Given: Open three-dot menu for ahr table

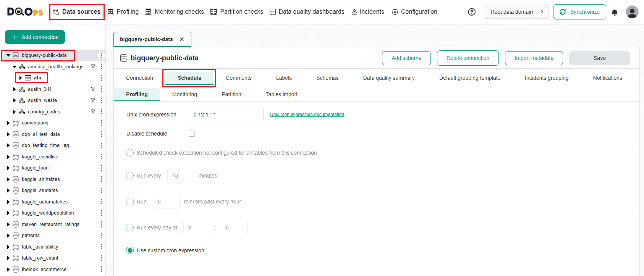Looking at the screenshot, I should point(102,78).
